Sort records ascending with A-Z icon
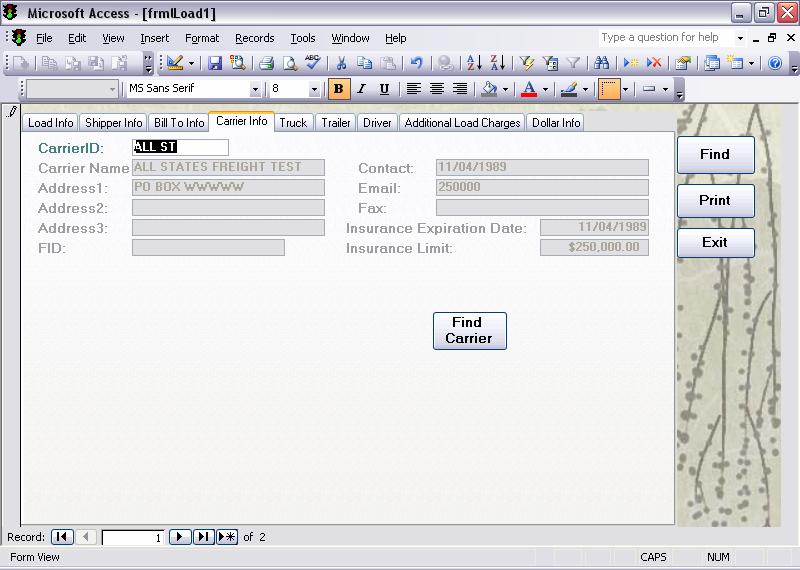The image size is (800, 570). 470,63
